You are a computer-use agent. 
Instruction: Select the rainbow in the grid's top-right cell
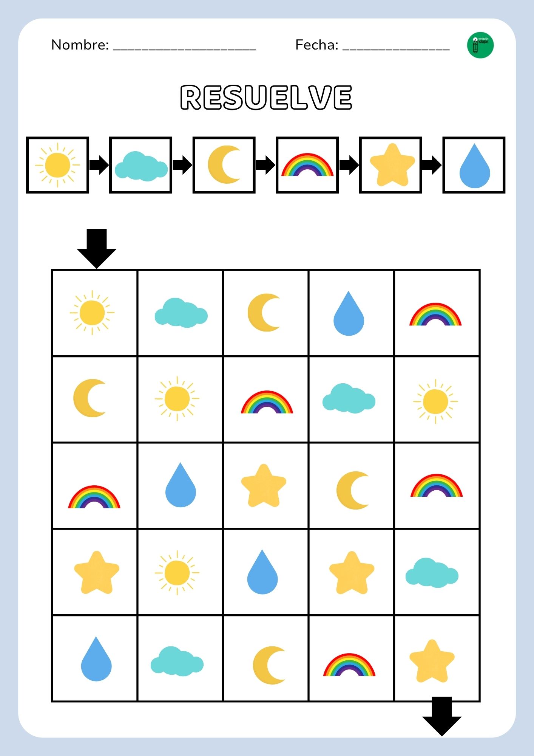(435, 314)
